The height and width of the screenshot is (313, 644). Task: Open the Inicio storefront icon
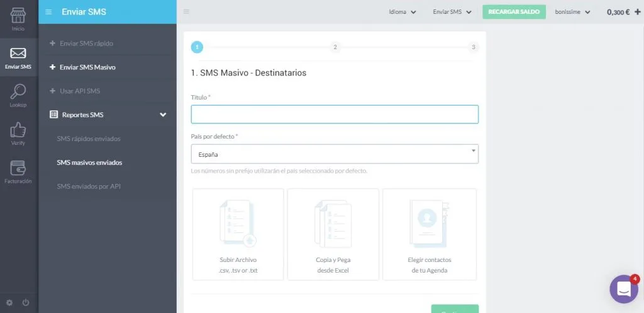[x=18, y=16]
